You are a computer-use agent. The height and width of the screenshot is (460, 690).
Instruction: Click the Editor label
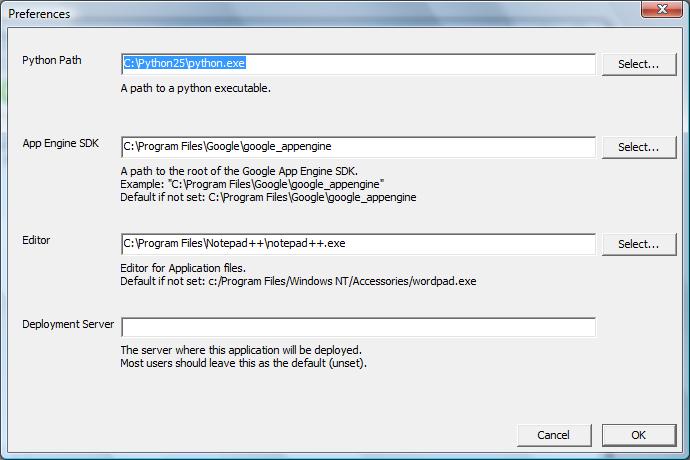[x=36, y=240]
